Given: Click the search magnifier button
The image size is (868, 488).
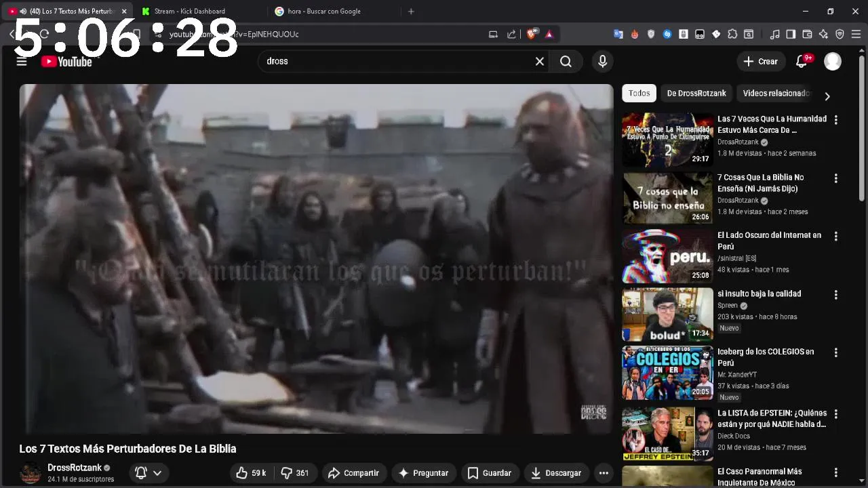Looking at the screenshot, I should click(566, 62).
